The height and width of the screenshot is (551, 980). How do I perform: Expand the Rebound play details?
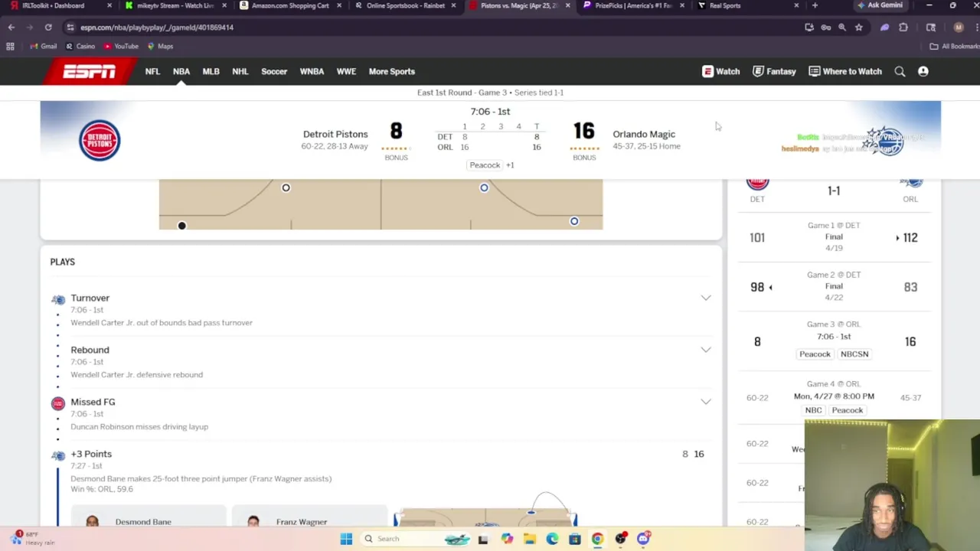coord(705,350)
